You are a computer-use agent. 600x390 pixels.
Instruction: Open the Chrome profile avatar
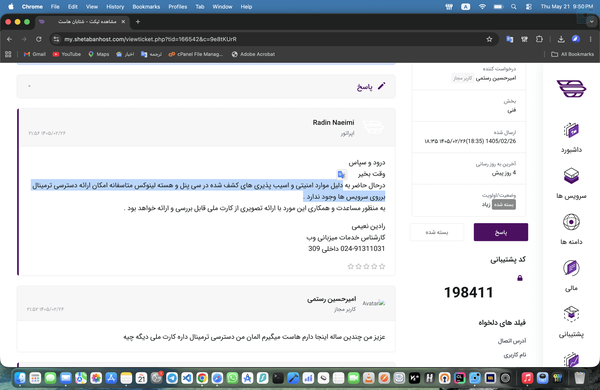coord(576,39)
